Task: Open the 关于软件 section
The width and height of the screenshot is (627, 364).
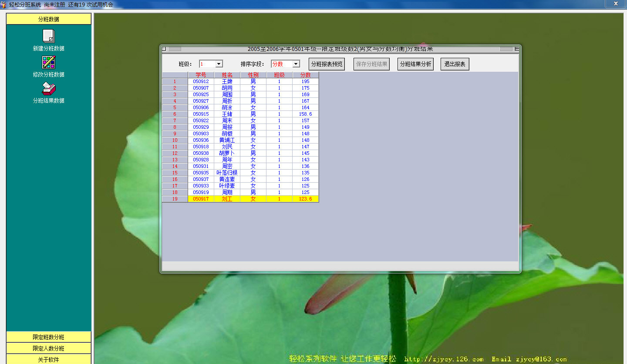Action: pyautogui.click(x=48, y=359)
